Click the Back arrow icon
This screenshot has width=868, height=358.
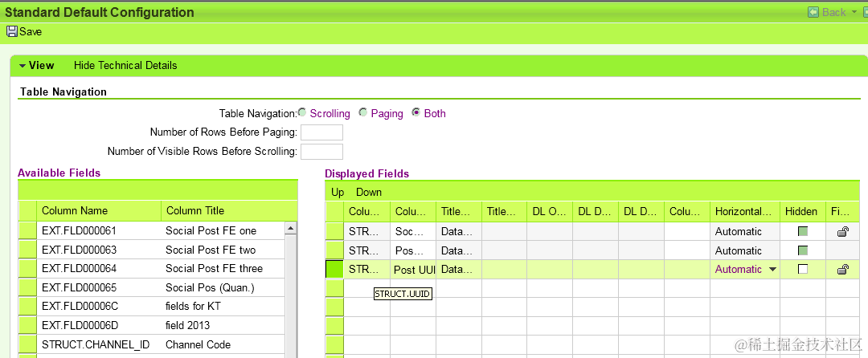813,11
